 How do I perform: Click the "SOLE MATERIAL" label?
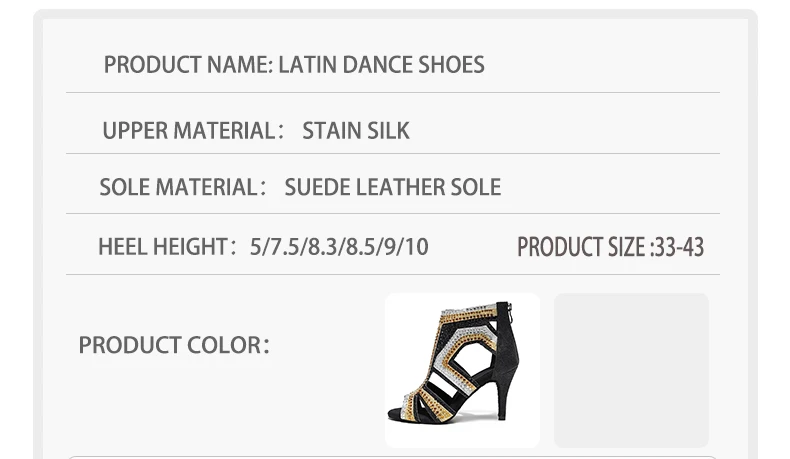coord(179,187)
